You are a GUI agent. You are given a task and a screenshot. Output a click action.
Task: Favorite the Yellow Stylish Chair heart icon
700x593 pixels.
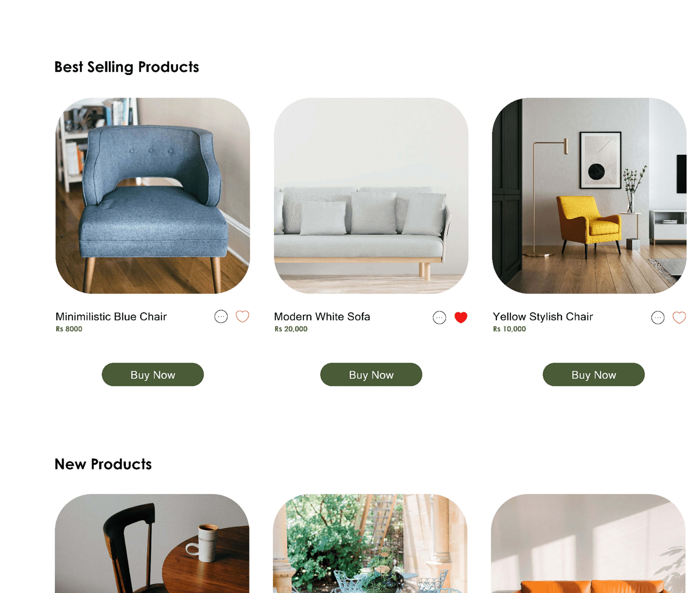pos(679,317)
